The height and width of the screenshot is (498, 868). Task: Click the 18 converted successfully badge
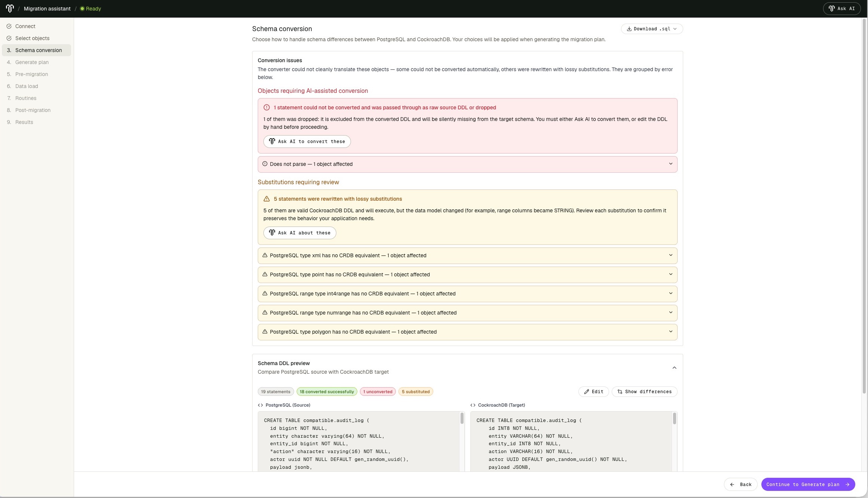click(327, 392)
